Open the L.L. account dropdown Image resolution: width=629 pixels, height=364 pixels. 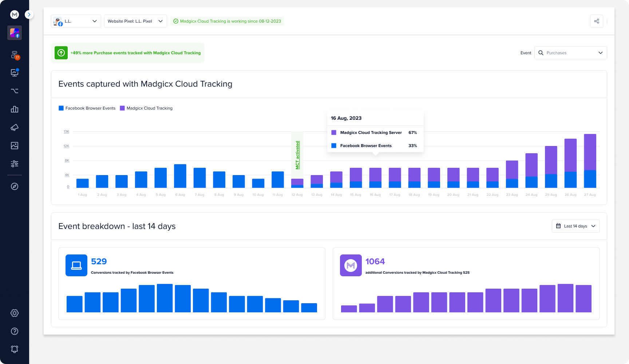[76, 21]
